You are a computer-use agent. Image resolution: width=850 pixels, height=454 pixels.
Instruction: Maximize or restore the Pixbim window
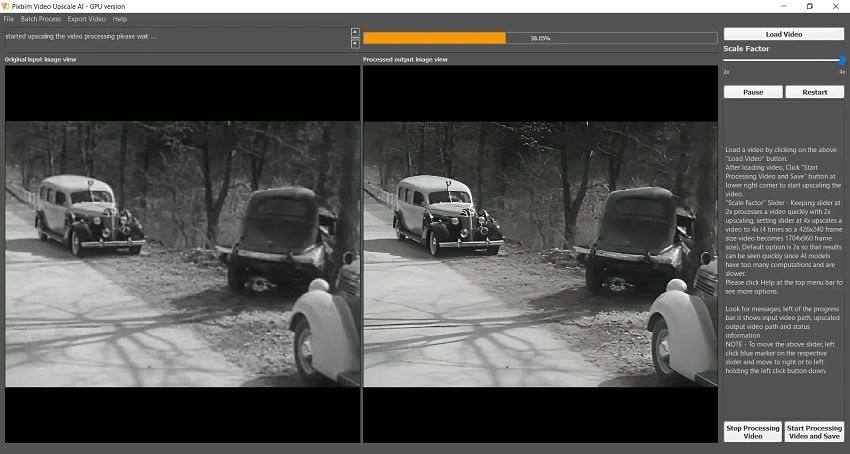(810, 7)
